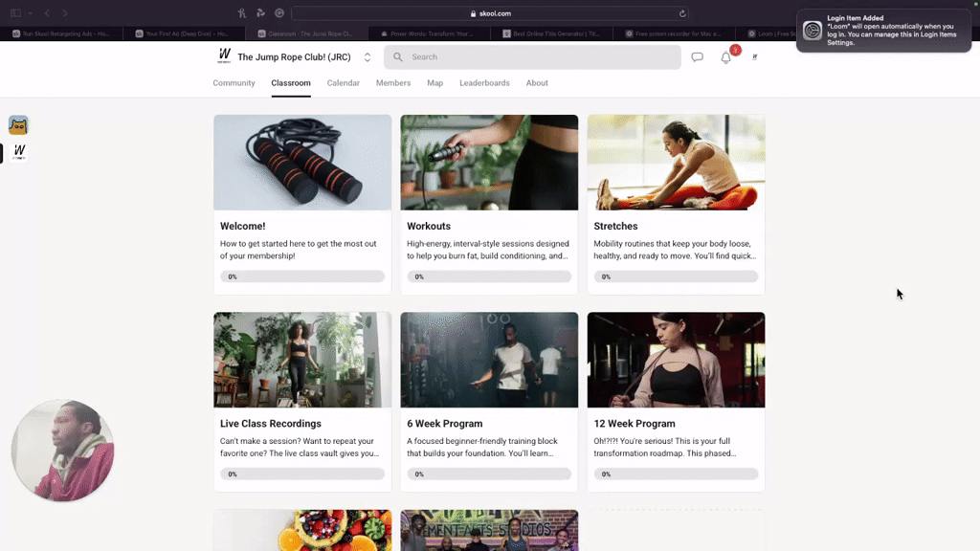The image size is (980, 551).
Task: Go back in Safari
Action: coord(47,13)
